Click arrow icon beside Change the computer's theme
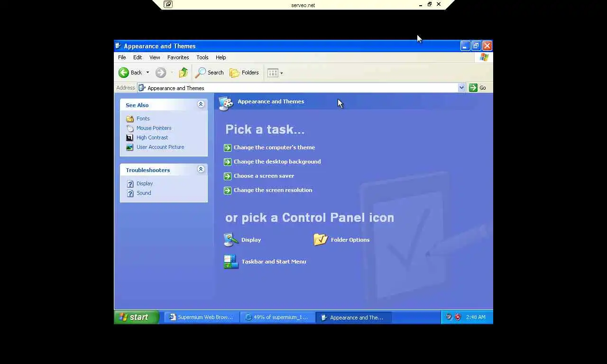 pyautogui.click(x=228, y=147)
